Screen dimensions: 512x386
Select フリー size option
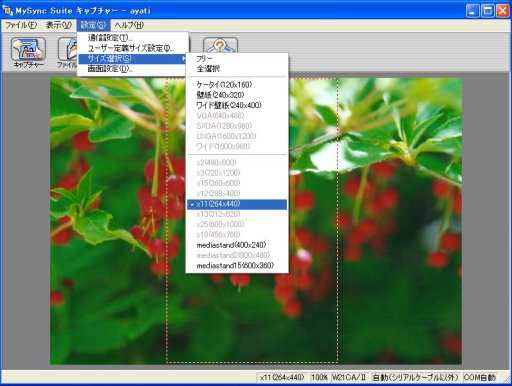point(237,59)
